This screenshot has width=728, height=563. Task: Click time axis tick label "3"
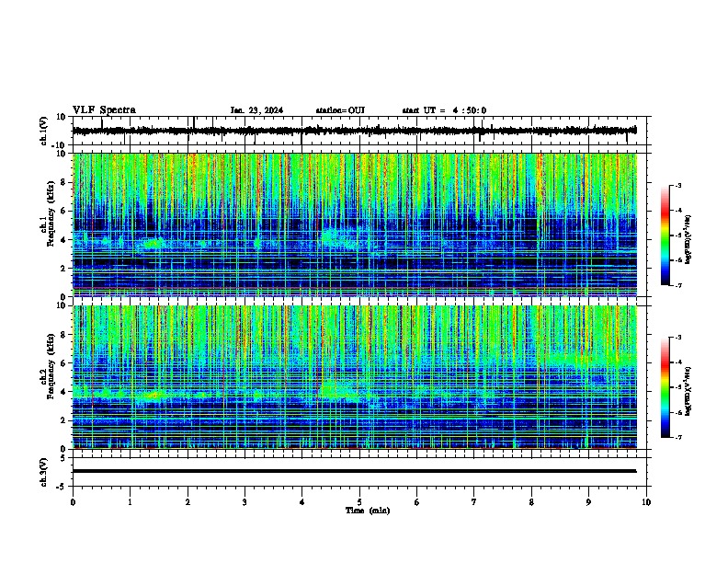(x=245, y=502)
